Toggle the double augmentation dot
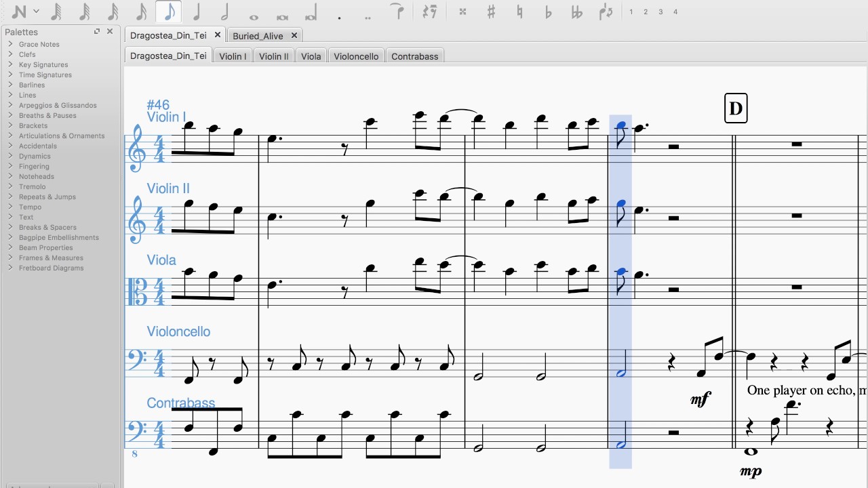The height and width of the screenshot is (488, 868). [x=368, y=17]
